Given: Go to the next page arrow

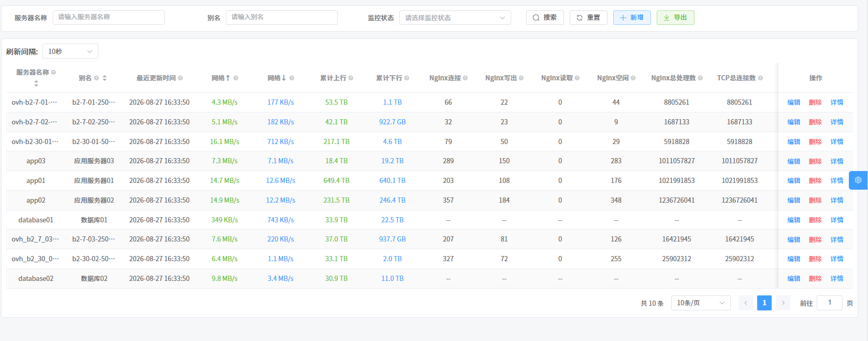Looking at the screenshot, I should pyautogui.click(x=783, y=303).
